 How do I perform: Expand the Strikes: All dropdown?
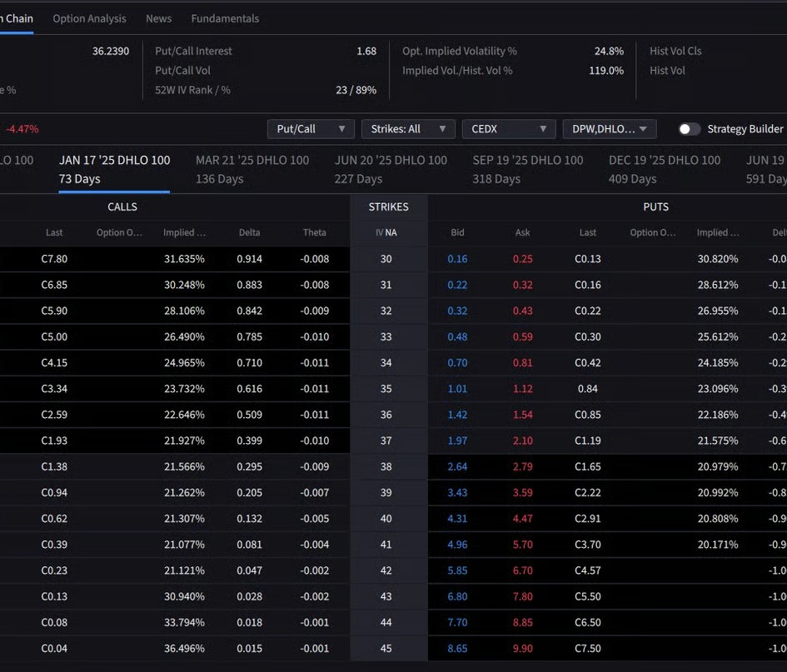click(x=408, y=129)
